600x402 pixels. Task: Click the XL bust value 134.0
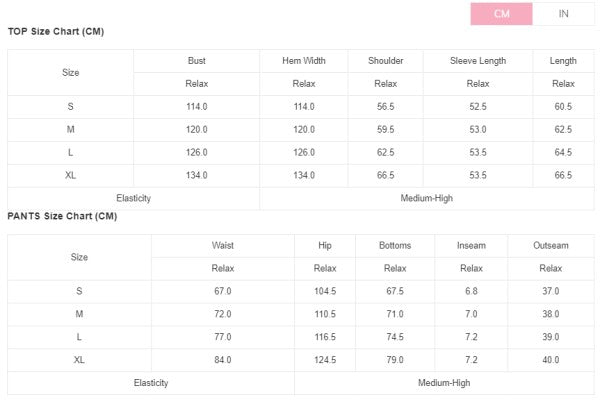(197, 175)
